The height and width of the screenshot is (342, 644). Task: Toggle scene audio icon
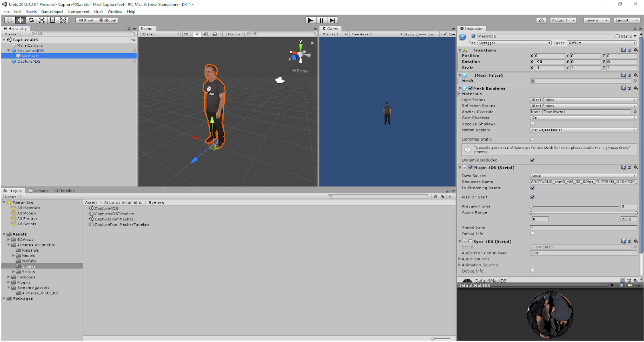click(x=205, y=34)
